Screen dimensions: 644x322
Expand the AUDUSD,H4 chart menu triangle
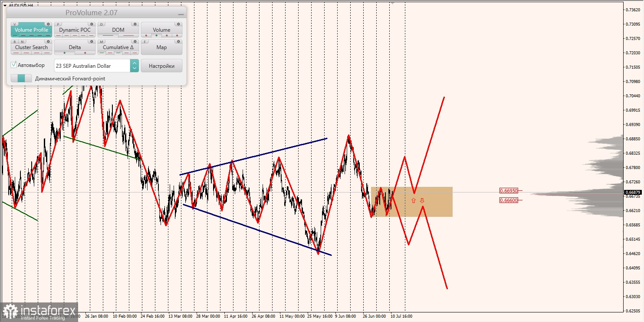point(4,5)
